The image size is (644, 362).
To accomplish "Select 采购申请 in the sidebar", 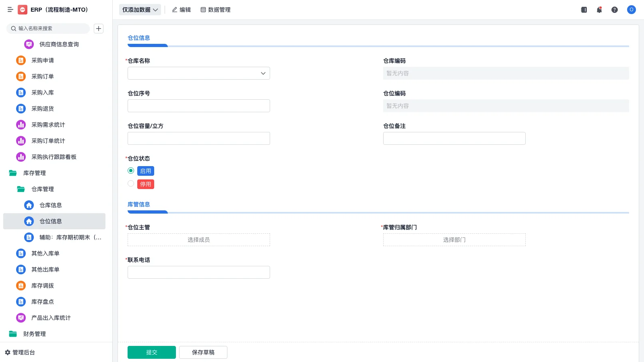I will pos(42,60).
